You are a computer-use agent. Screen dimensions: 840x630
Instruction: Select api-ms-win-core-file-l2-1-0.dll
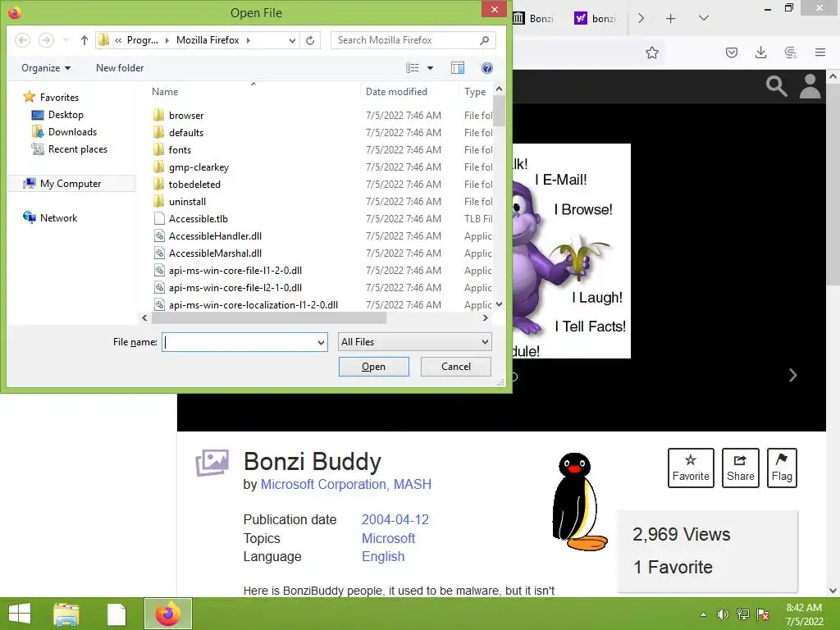tap(235, 287)
